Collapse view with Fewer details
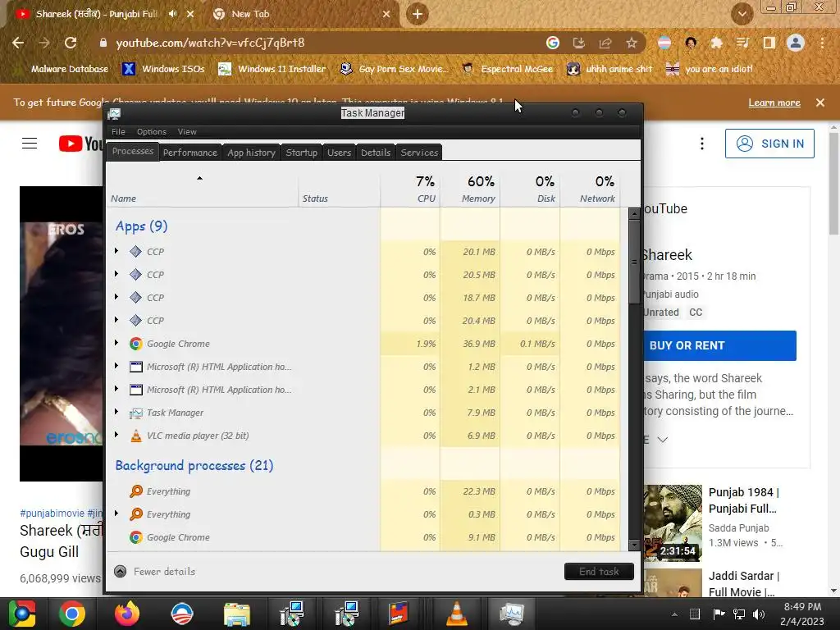840x630 pixels. tap(155, 572)
